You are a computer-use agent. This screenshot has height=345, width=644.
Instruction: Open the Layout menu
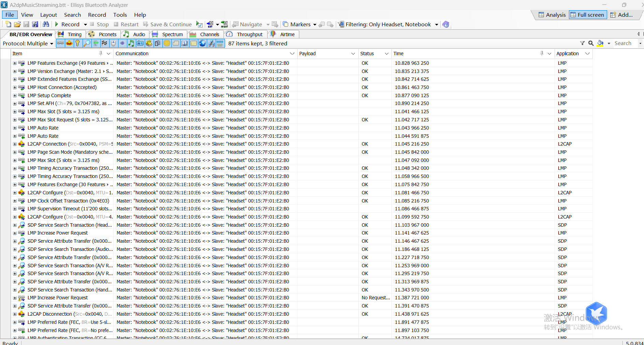[48, 15]
